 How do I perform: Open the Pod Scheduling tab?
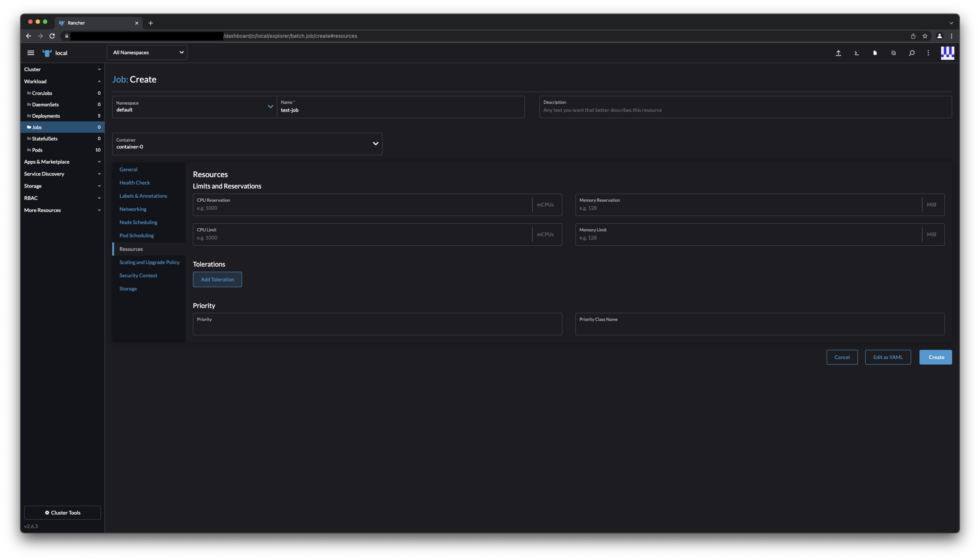pos(137,235)
